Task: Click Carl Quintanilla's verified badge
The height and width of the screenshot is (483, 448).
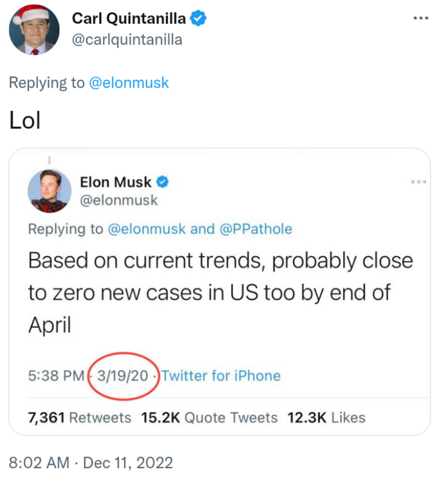Action: (x=198, y=19)
